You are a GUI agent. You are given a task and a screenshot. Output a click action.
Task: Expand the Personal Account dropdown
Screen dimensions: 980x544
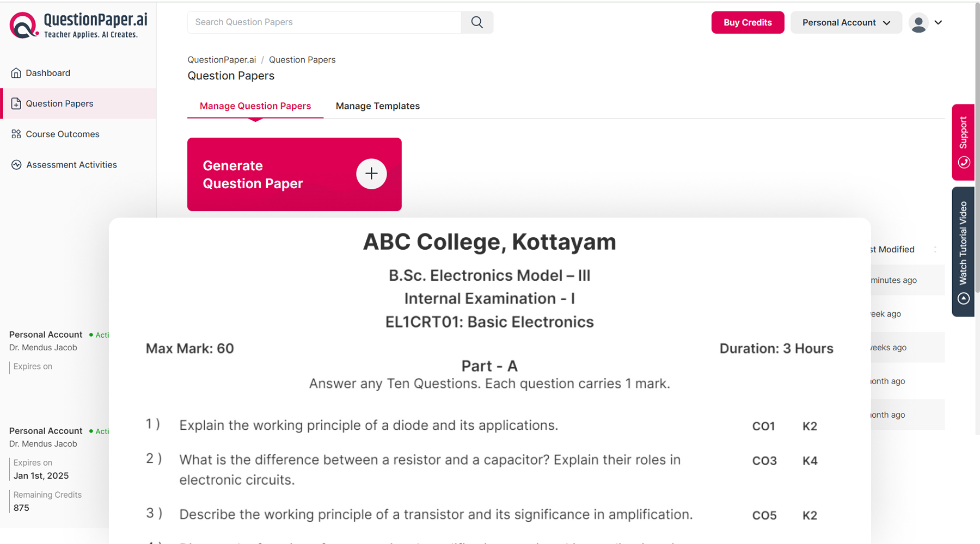pos(846,23)
